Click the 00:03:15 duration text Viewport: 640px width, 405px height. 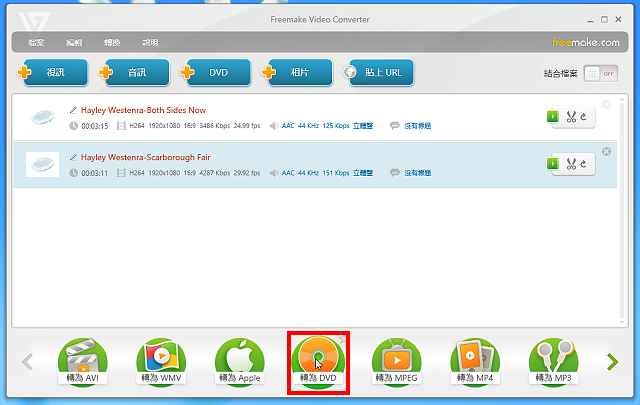[x=95, y=126]
